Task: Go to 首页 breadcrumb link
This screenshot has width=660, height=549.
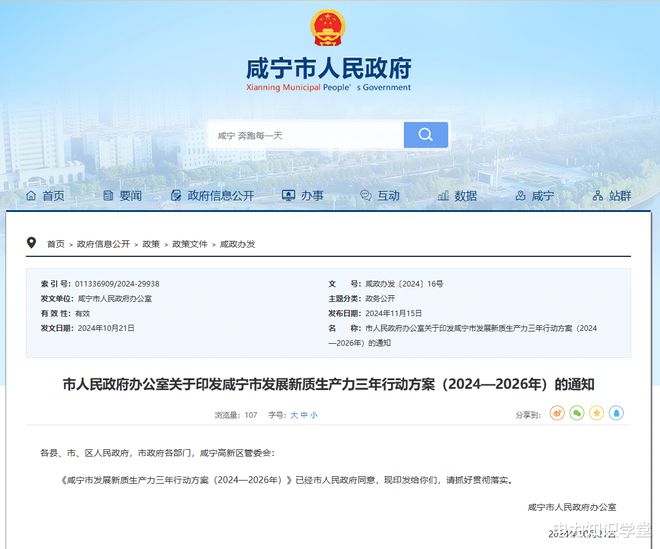Action: [x=56, y=244]
